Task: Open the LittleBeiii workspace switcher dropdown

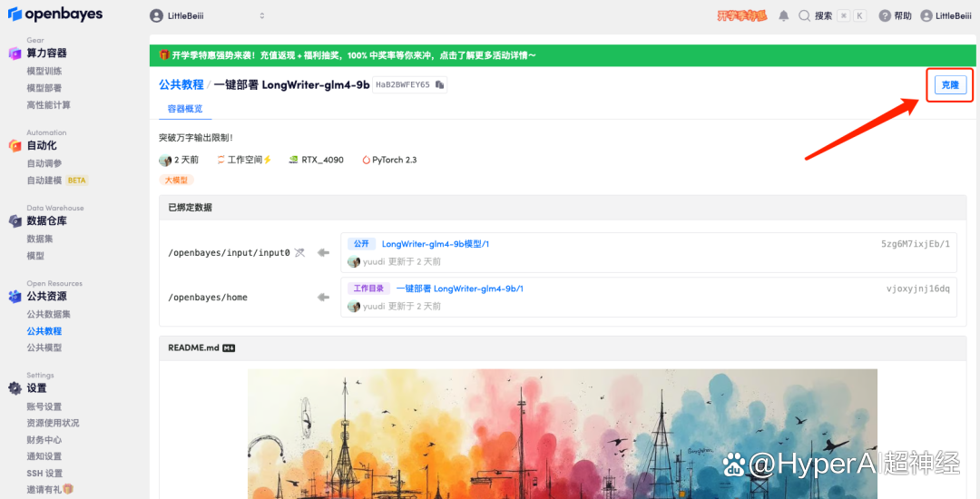Action: [208, 15]
